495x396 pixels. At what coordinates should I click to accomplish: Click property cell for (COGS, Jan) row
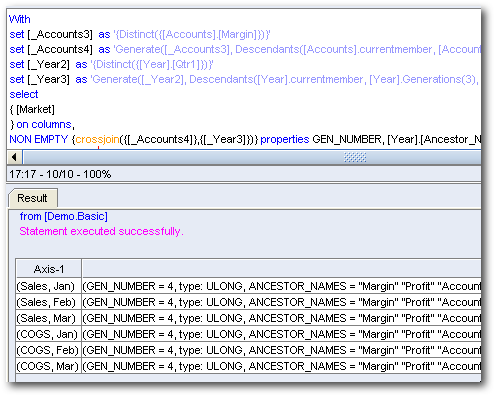282,334
